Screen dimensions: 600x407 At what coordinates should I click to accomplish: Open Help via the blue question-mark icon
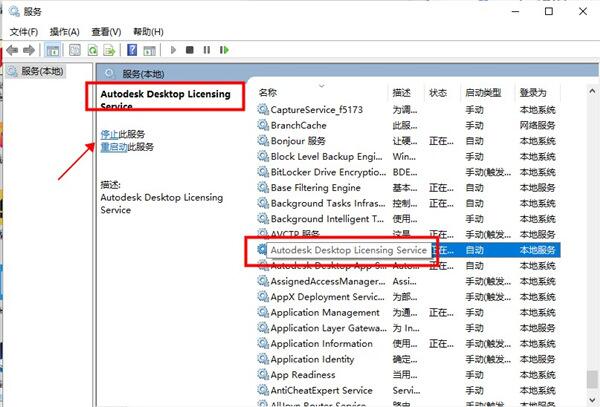click(x=131, y=49)
